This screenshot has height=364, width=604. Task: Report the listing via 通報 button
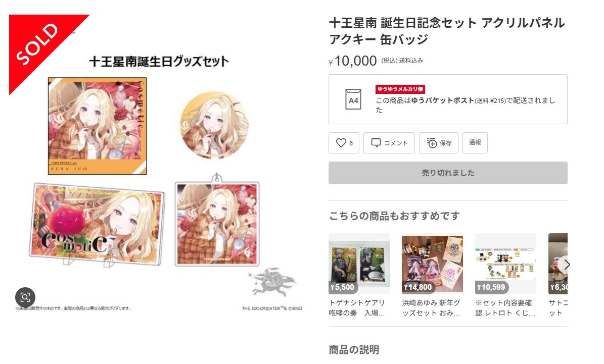[x=475, y=143]
